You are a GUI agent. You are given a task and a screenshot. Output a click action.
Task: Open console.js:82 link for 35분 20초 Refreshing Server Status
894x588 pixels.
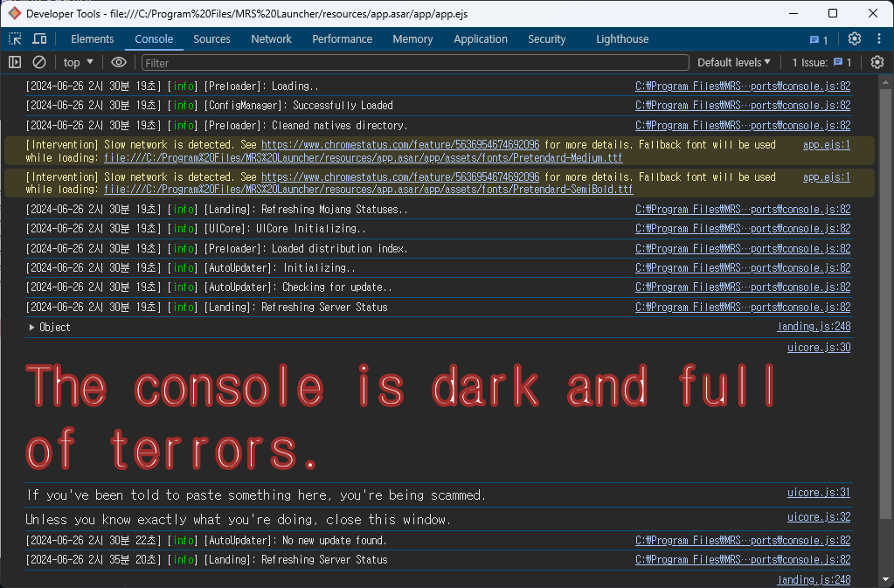[743, 559]
